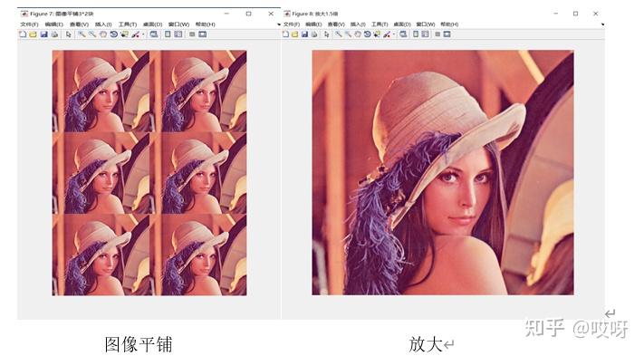Image resolution: width=644 pixels, height=356 pixels.
Task: Open 窗口(W) menu in Figure 8
Action: [426, 24]
